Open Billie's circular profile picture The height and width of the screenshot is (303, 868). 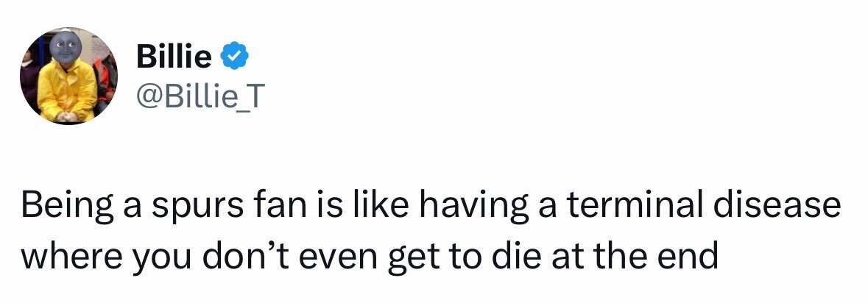click(x=68, y=76)
